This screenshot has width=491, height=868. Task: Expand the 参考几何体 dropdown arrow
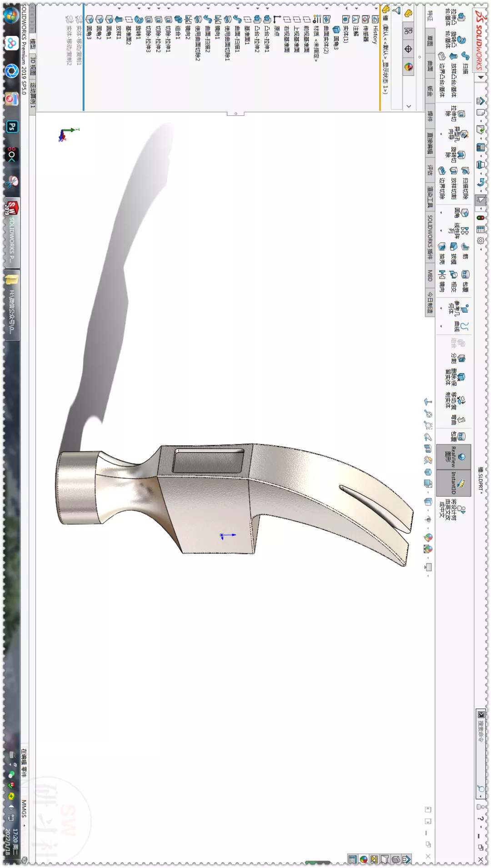click(x=441, y=309)
